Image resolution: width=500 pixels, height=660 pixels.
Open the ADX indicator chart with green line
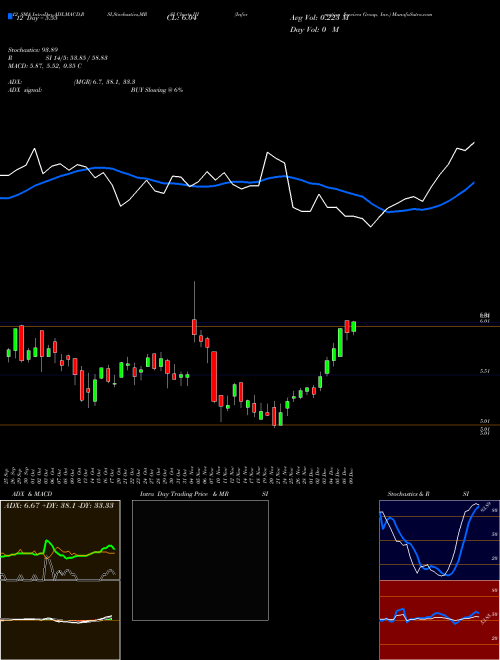[60, 540]
